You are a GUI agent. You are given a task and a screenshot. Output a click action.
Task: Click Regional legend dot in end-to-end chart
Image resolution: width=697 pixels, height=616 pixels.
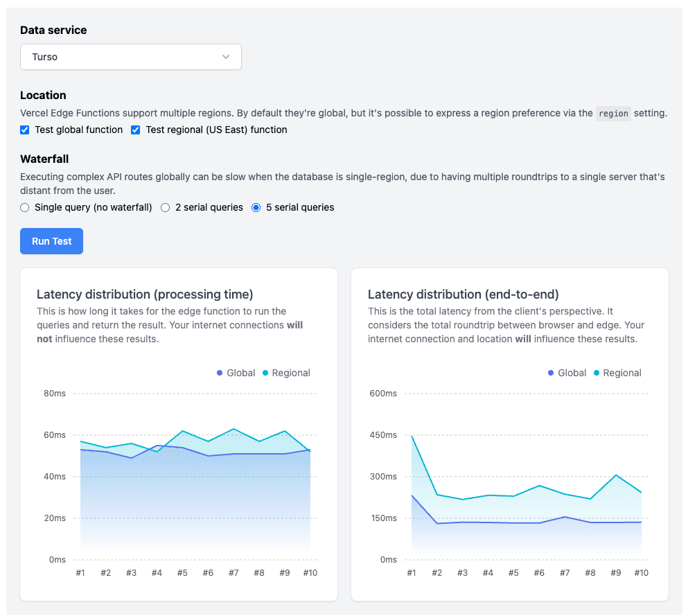(597, 373)
